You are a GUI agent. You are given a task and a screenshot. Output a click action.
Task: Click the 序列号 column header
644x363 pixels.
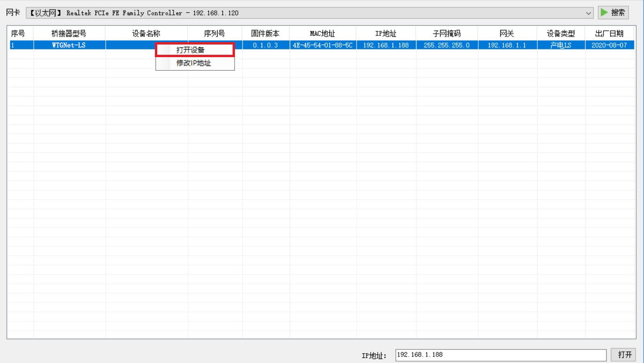[x=215, y=33]
